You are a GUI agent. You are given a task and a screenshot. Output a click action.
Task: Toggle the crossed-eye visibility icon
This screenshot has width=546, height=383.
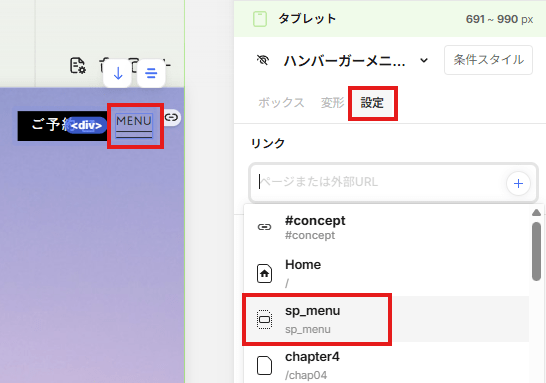click(263, 60)
